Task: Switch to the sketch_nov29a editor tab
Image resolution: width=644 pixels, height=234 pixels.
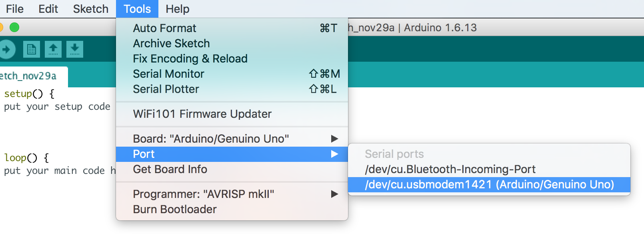Action: pos(30,76)
